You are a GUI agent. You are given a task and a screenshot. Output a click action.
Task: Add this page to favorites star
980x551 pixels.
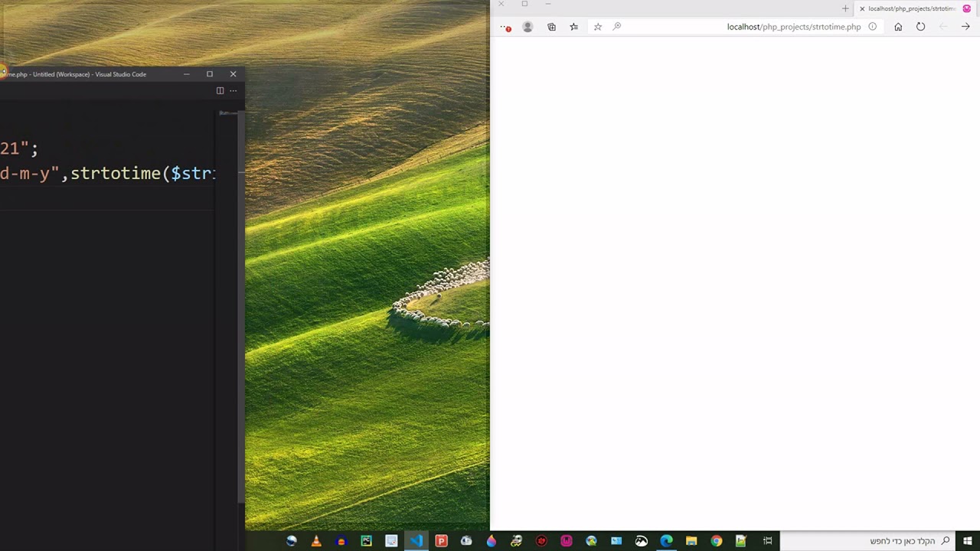coord(598,27)
